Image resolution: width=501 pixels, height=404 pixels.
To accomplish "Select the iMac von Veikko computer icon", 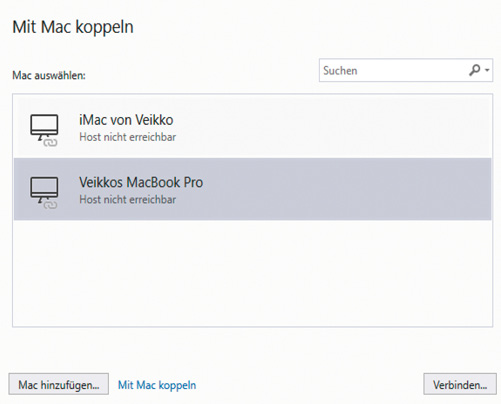I will [x=44, y=128].
